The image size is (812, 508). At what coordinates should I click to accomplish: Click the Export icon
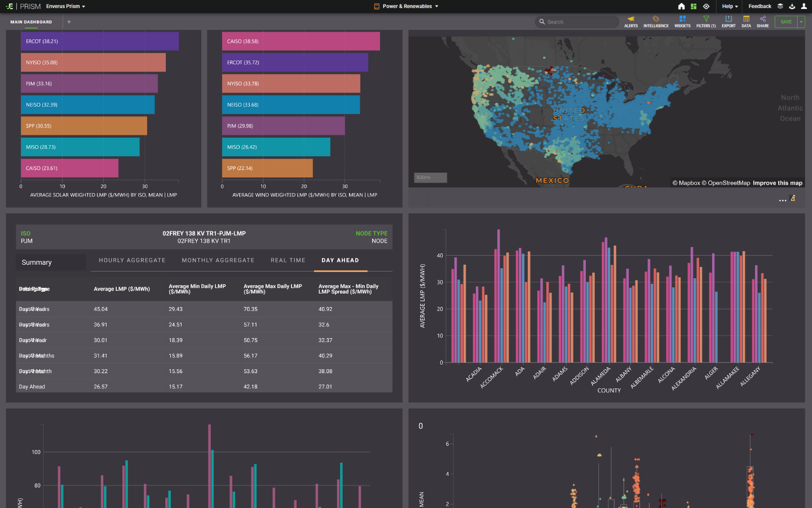[x=729, y=20]
